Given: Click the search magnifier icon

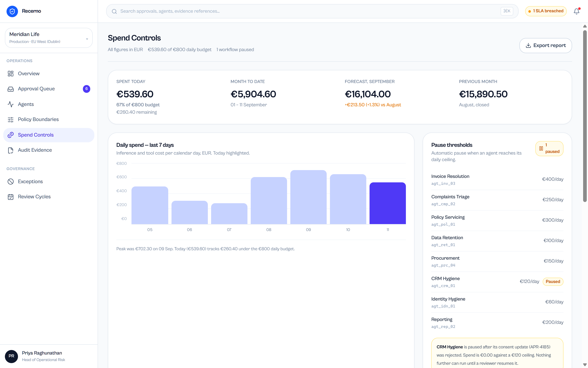Looking at the screenshot, I should (114, 11).
